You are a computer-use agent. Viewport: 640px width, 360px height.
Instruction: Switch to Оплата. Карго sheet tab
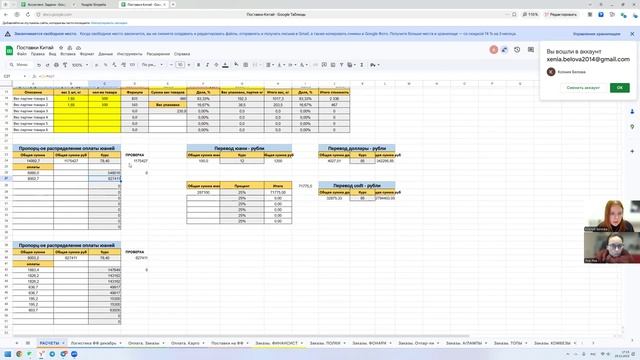click(x=185, y=343)
